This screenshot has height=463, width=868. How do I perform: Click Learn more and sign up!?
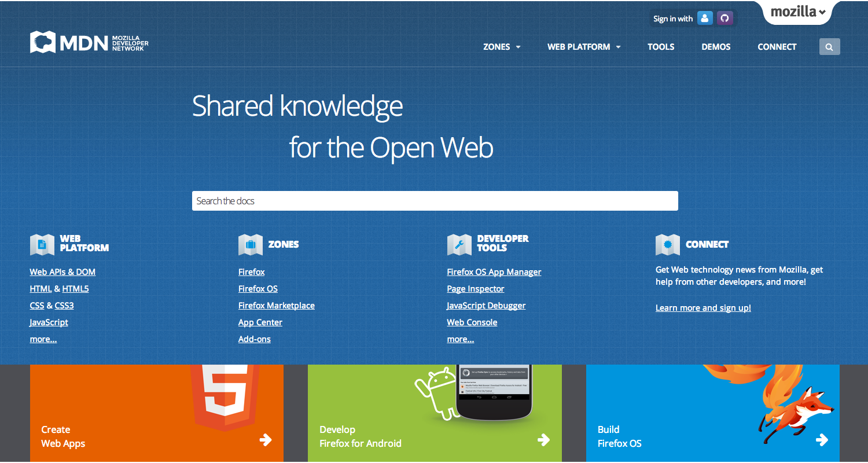point(703,308)
